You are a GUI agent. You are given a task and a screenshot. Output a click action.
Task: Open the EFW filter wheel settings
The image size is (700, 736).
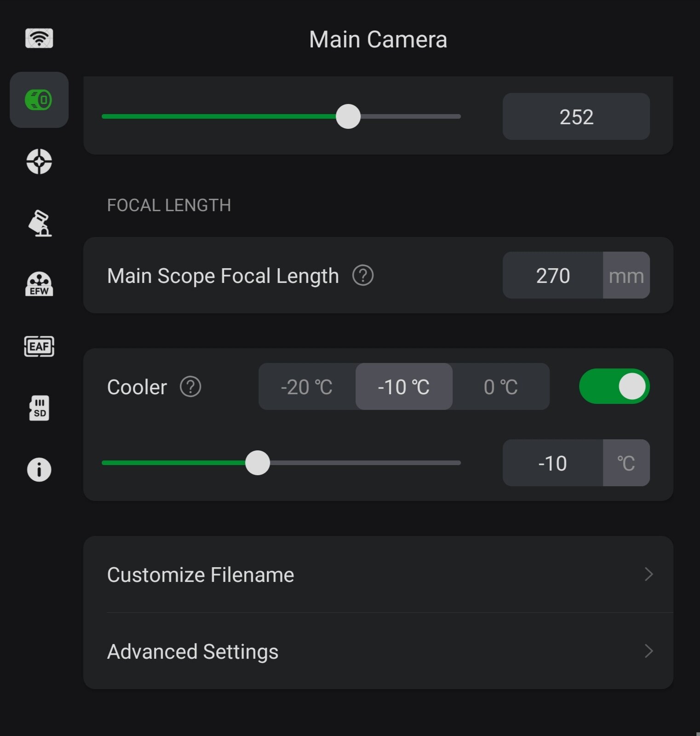pos(39,284)
